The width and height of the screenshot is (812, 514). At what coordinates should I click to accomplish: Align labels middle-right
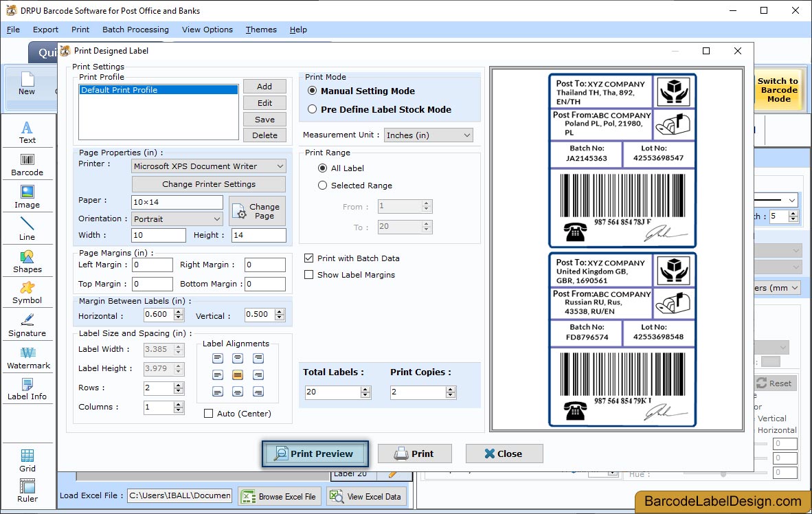coord(258,375)
